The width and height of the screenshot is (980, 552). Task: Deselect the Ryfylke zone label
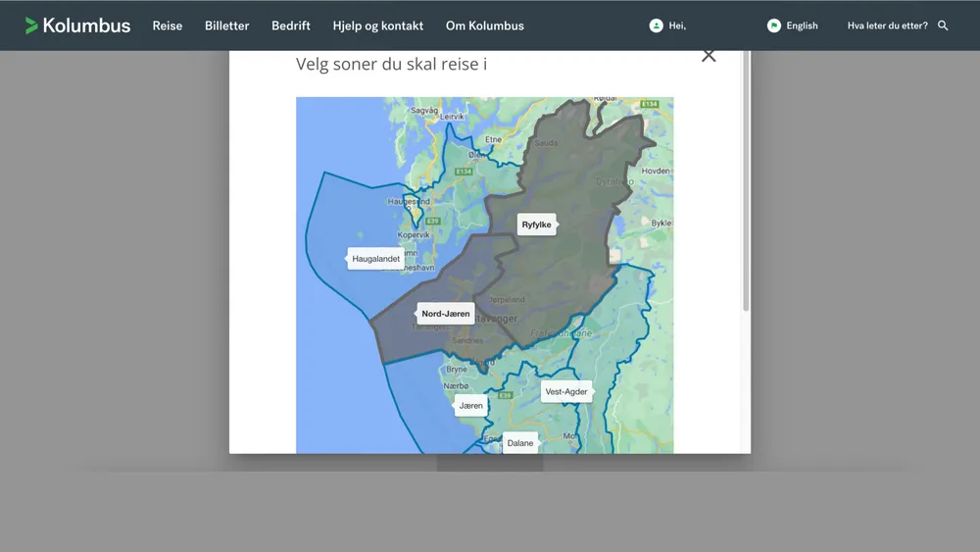pyautogui.click(x=536, y=225)
